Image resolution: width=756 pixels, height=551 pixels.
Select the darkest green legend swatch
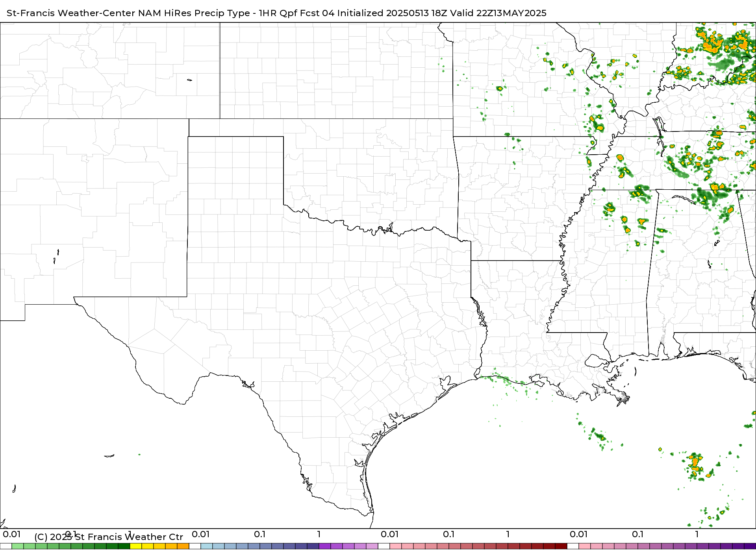[x=124, y=546]
